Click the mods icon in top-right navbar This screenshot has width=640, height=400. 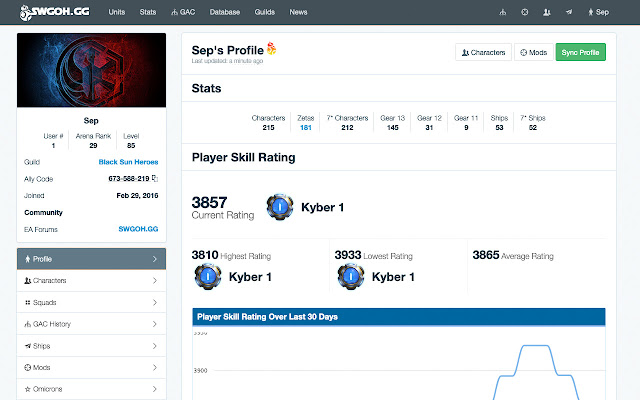coord(524,12)
